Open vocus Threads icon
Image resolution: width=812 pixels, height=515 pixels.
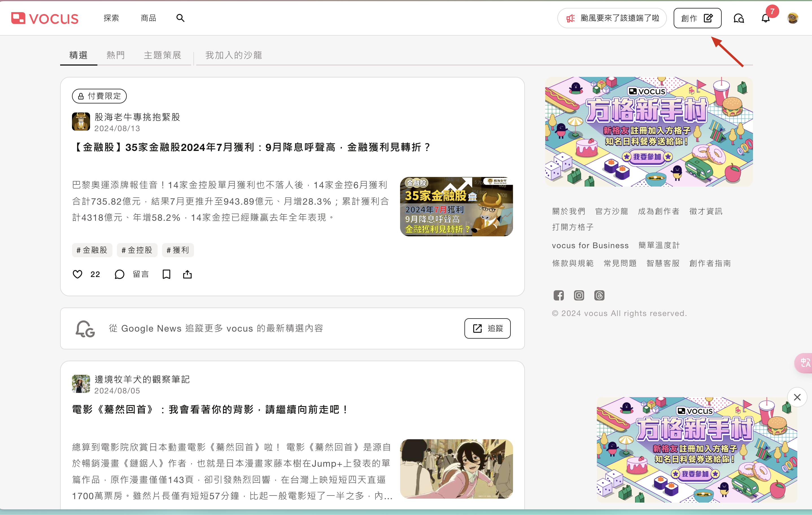coord(599,295)
